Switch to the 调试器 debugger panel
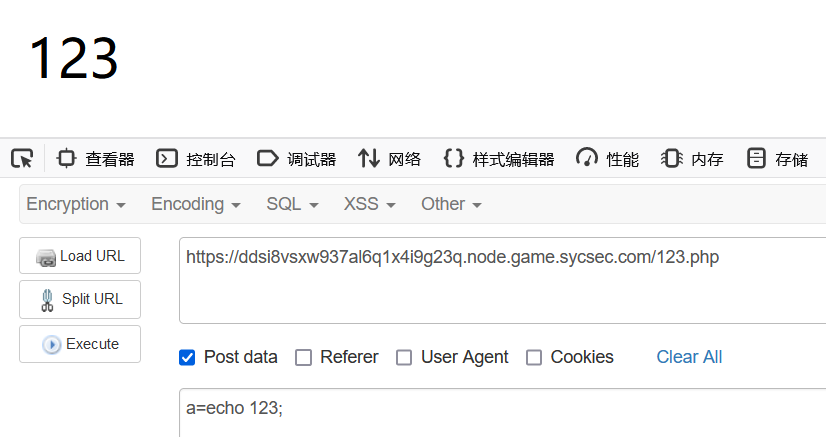 (297, 158)
